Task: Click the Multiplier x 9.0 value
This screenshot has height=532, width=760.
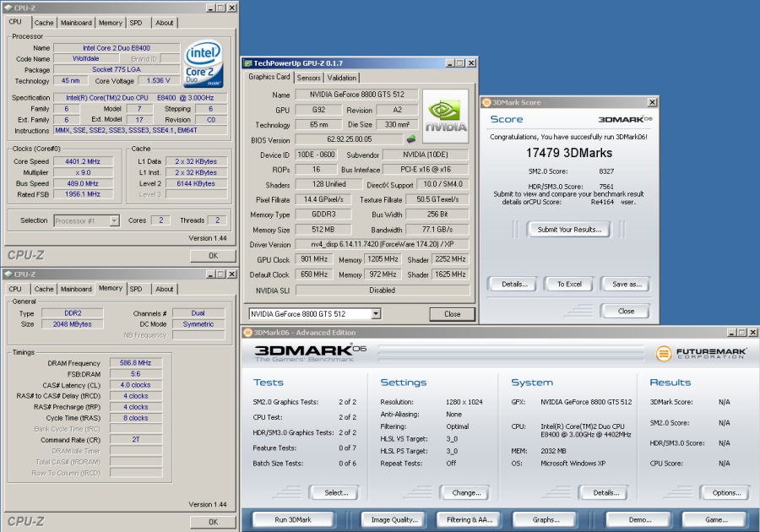Action: [x=83, y=172]
